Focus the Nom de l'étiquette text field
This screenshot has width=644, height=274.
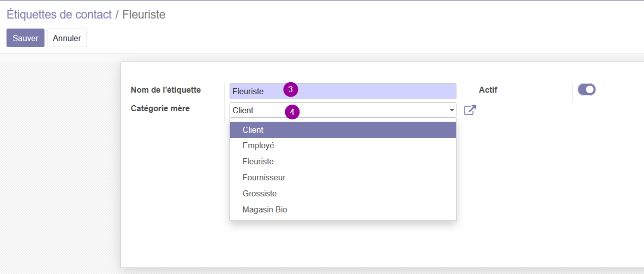point(343,91)
